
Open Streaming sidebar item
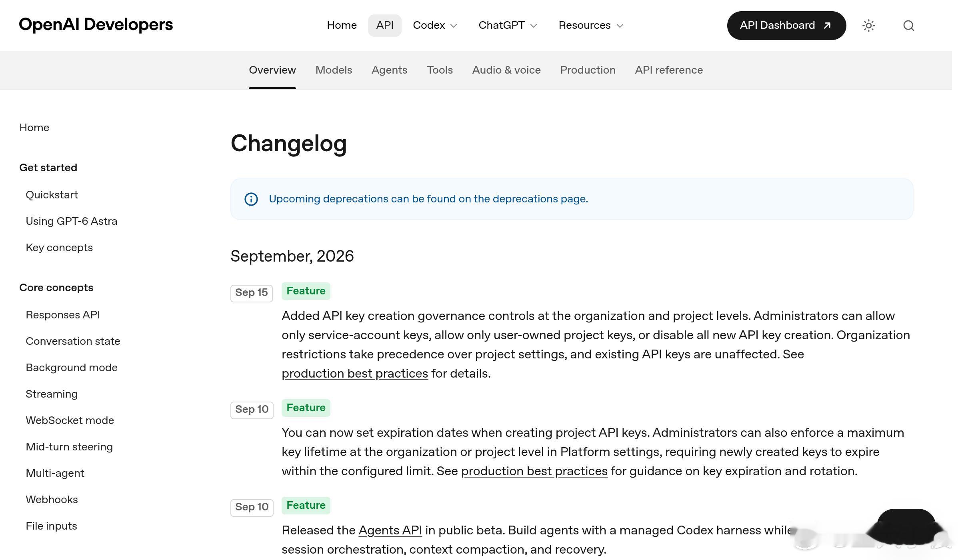coord(52,394)
